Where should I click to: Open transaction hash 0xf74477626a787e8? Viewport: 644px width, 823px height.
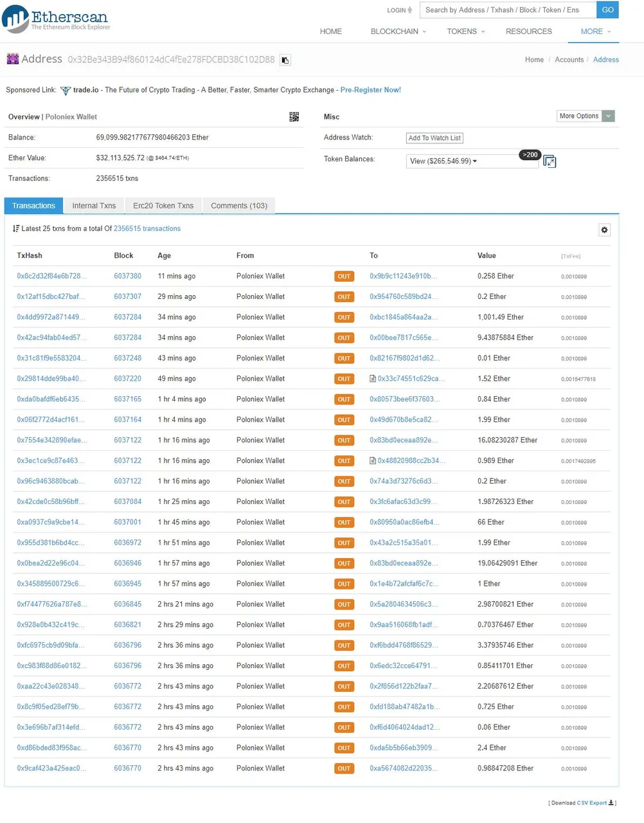(51, 605)
